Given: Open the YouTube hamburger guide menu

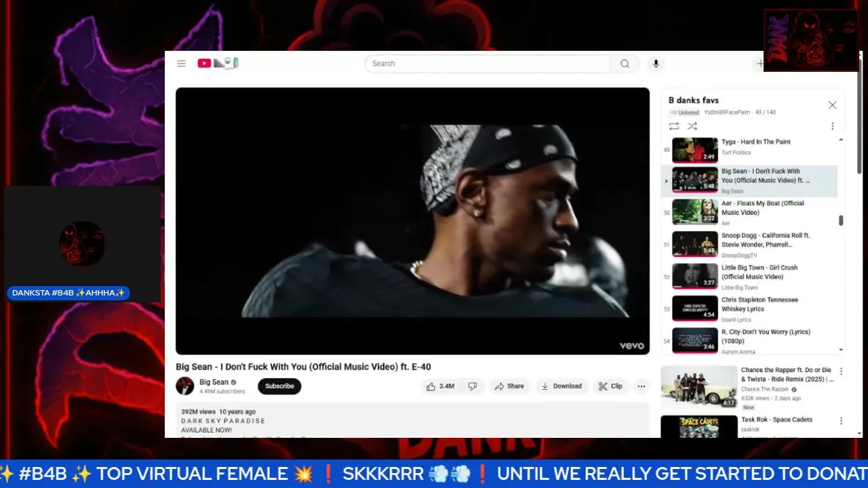Looking at the screenshot, I should point(181,64).
